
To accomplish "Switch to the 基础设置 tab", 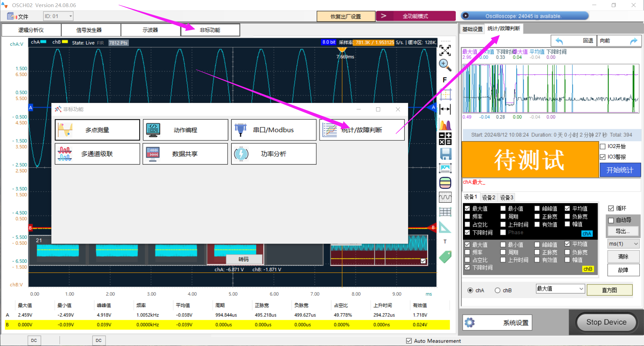I will click(472, 29).
